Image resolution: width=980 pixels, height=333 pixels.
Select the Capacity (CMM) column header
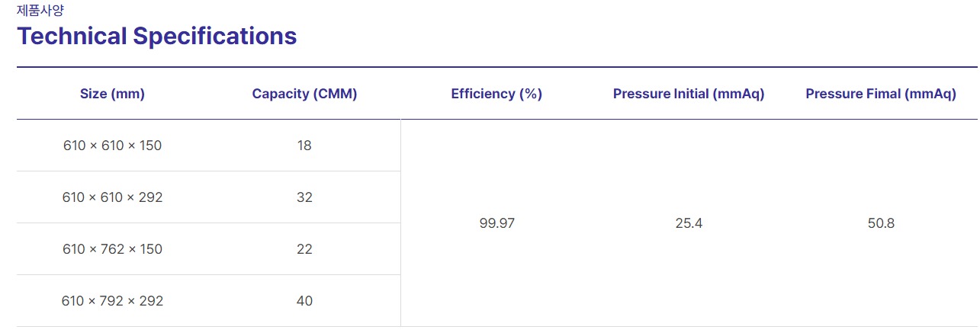point(304,94)
